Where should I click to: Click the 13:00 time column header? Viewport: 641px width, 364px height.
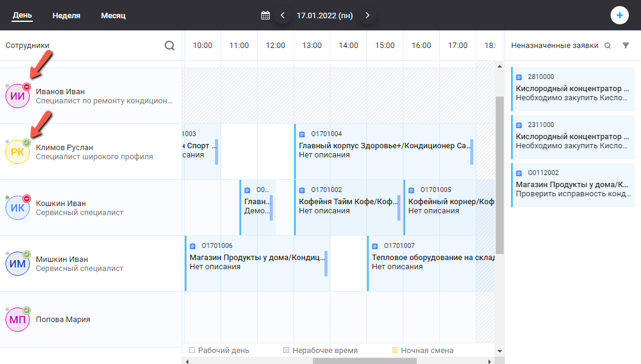pyautogui.click(x=312, y=46)
